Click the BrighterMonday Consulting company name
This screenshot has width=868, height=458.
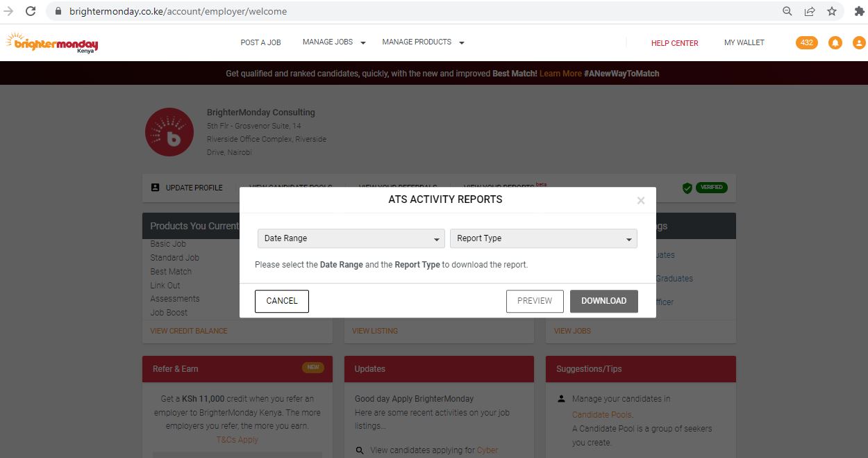tap(261, 113)
